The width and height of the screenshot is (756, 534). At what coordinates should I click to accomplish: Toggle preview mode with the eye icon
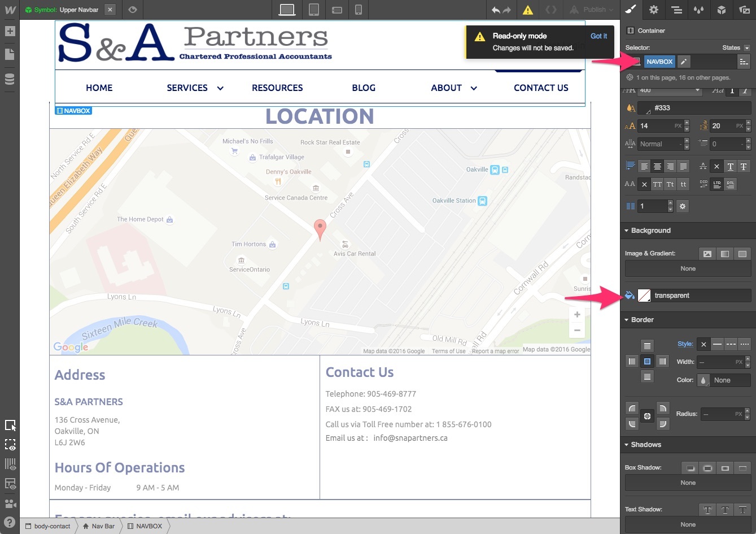pyautogui.click(x=132, y=10)
